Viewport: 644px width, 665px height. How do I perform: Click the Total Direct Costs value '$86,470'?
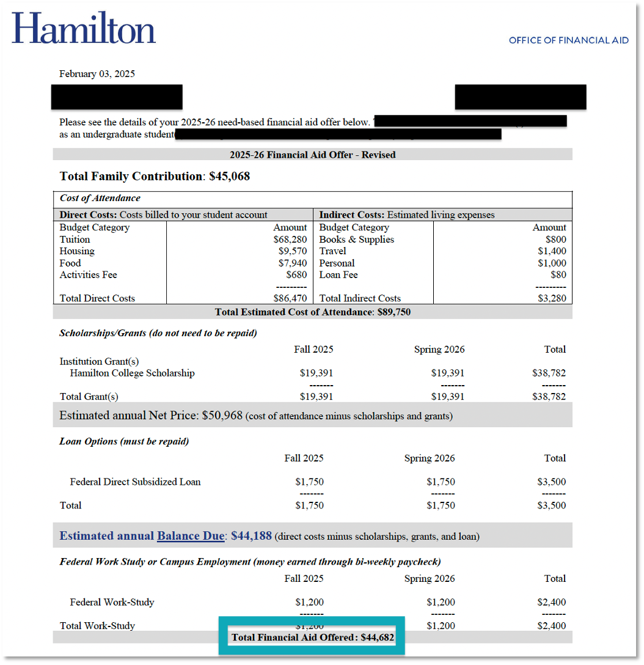pos(290,298)
